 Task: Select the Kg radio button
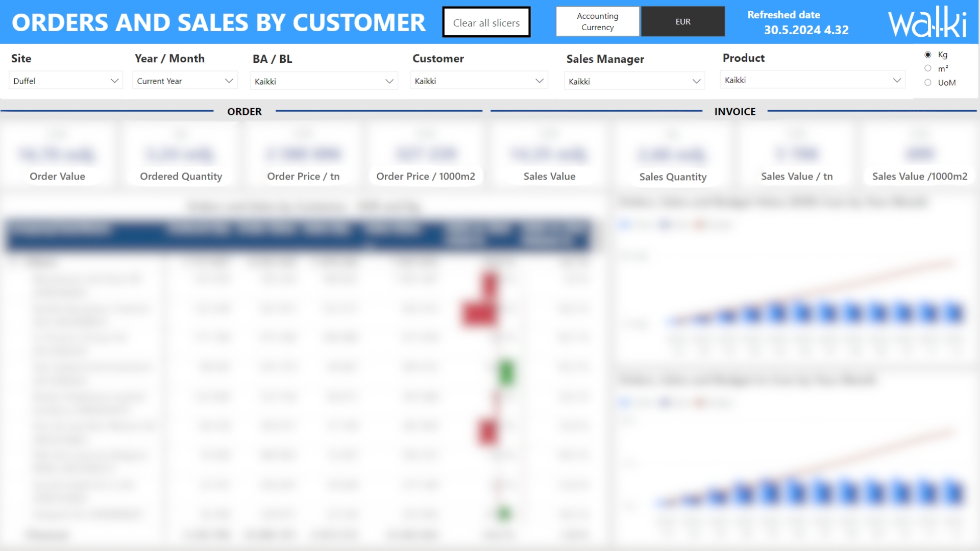928,55
